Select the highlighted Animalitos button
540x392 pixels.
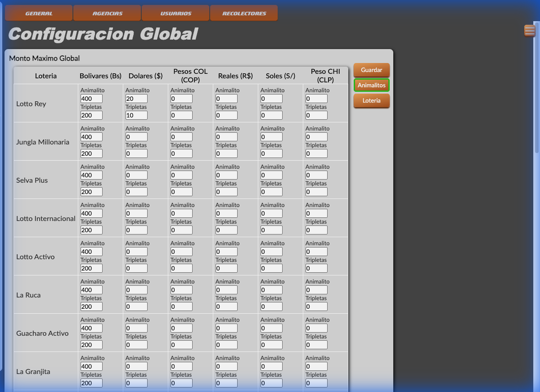click(371, 85)
